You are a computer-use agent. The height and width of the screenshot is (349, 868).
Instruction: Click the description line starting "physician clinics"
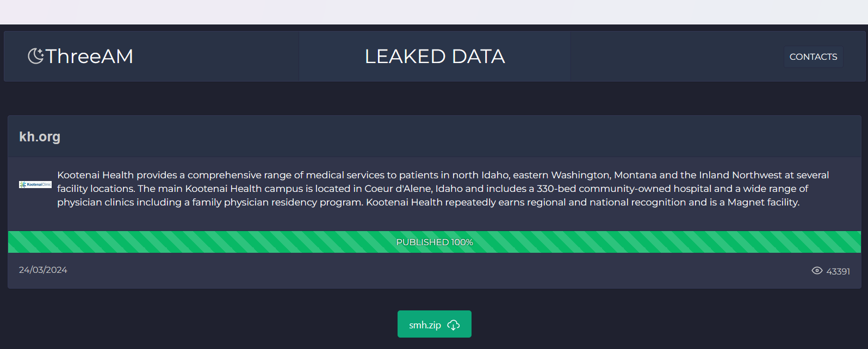(428, 202)
